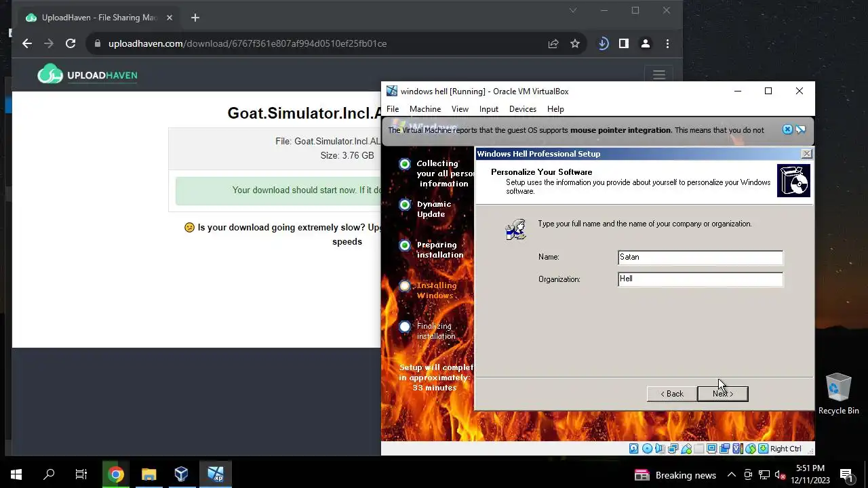Image resolution: width=868 pixels, height=488 pixels.
Task: Open the Machine menu in VirtualBox
Action: click(x=425, y=109)
